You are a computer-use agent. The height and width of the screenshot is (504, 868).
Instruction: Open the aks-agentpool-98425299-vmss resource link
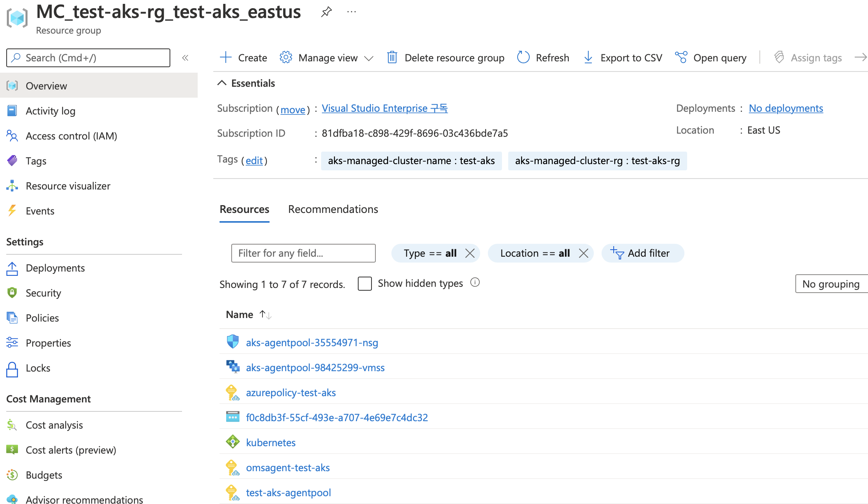315,368
